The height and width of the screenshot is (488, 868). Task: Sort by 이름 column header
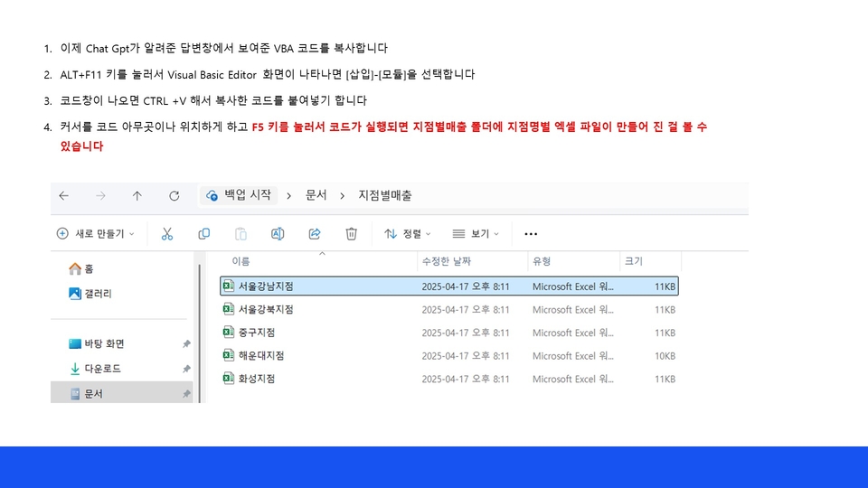click(x=241, y=261)
